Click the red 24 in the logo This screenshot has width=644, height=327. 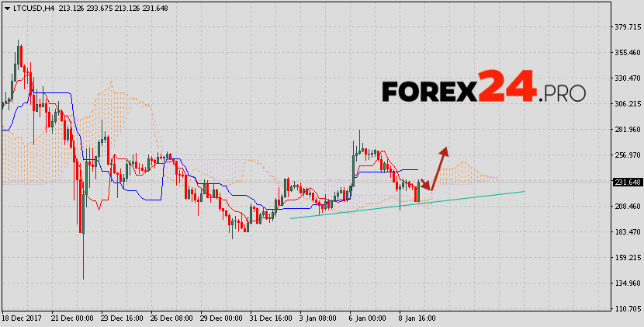[506, 85]
